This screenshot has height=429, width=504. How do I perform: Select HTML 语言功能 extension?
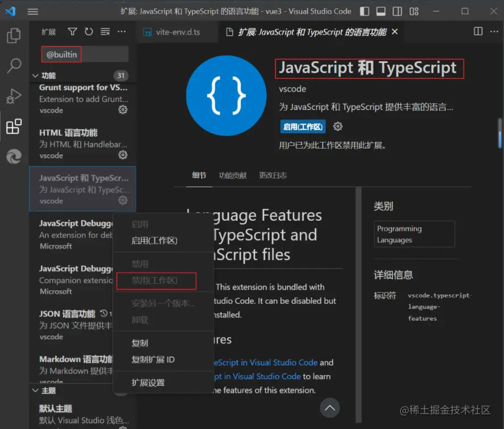pyautogui.click(x=83, y=144)
